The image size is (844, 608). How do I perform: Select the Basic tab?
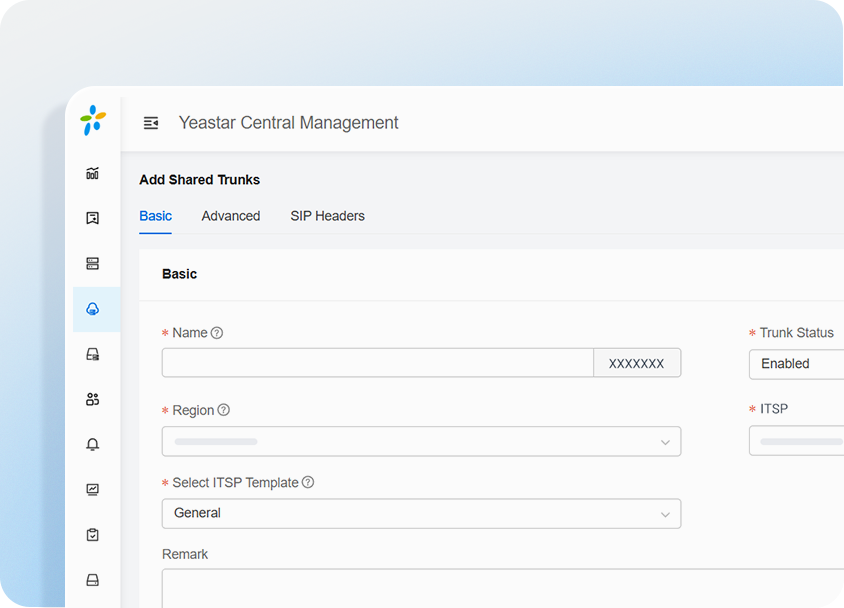coord(155,216)
